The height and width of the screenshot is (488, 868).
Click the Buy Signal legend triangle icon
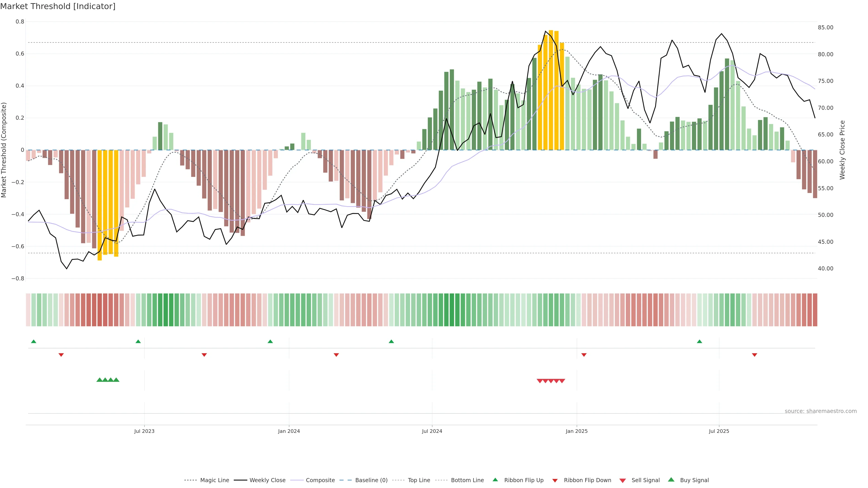click(x=671, y=480)
